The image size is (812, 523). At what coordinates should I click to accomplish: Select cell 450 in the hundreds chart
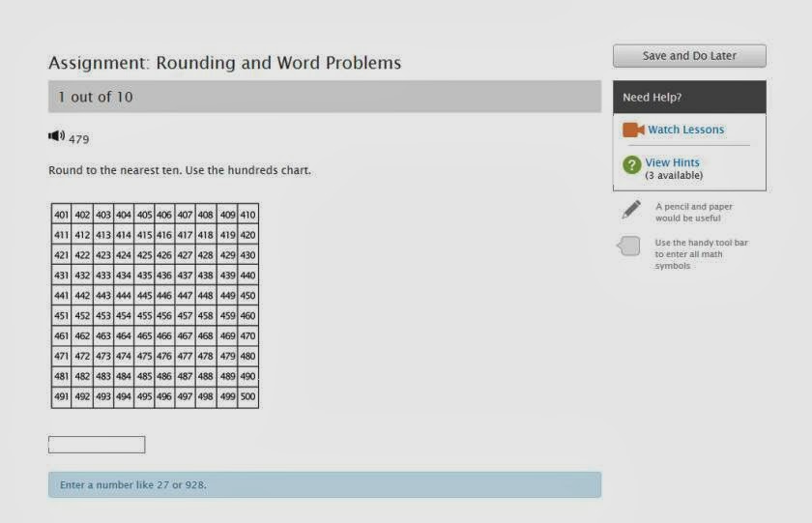coord(248,296)
